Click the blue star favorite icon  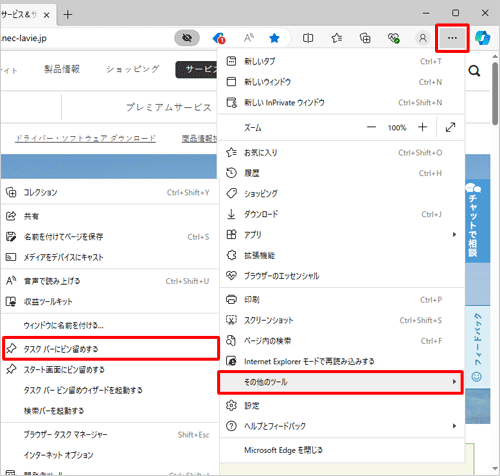click(274, 38)
